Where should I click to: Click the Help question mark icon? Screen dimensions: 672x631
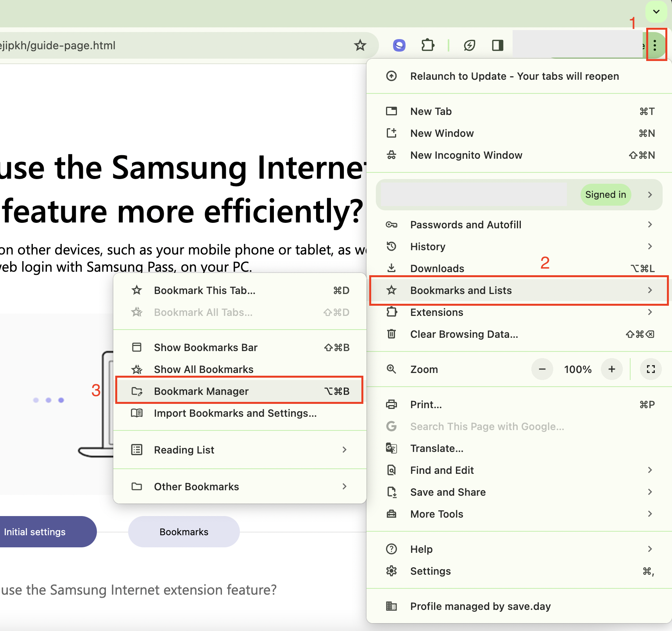tap(391, 549)
